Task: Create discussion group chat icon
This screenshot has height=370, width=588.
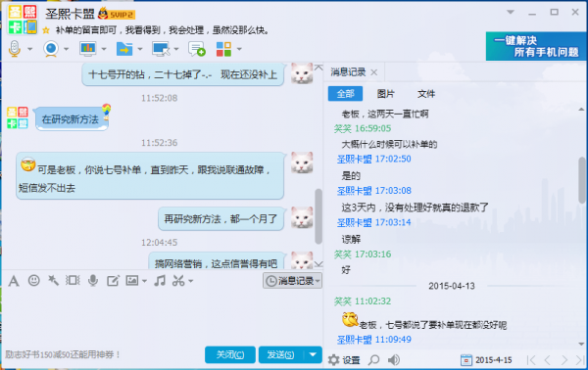Action: click(197, 49)
